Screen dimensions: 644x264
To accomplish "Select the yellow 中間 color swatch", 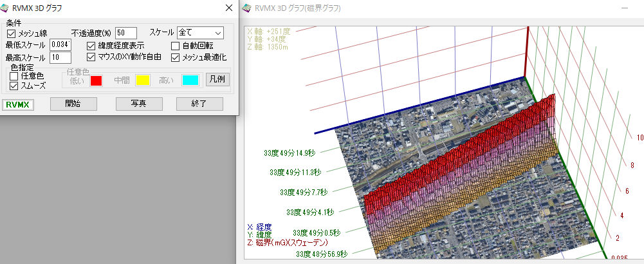I will point(142,80).
